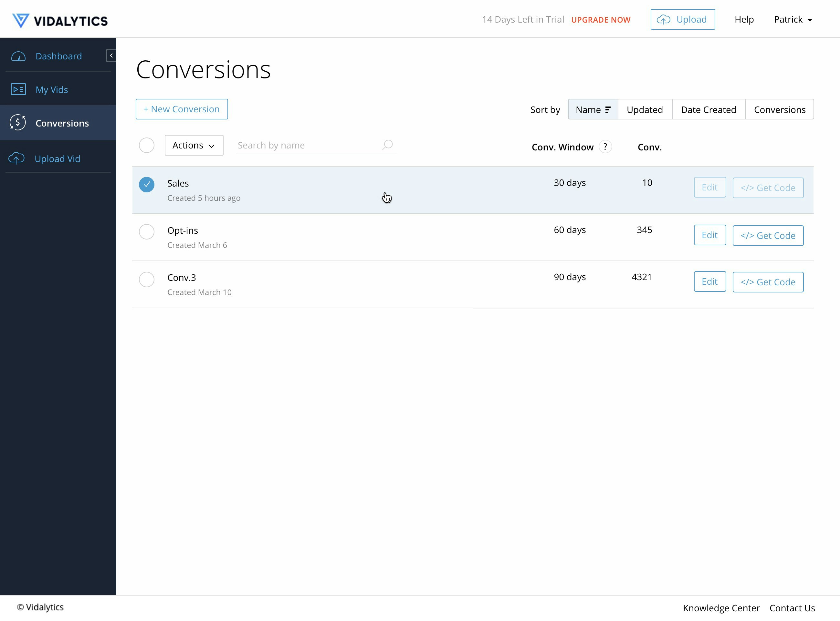Viewport: 840px width, 621px height.
Task: Click the Conv. Window help question mark
Action: point(605,147)
